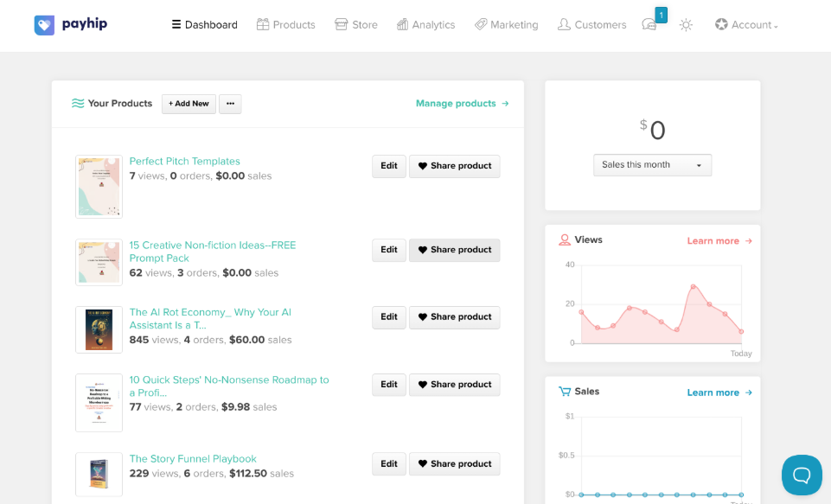Open the live chat bubble

pyautogui.click(x=801, y=475)
